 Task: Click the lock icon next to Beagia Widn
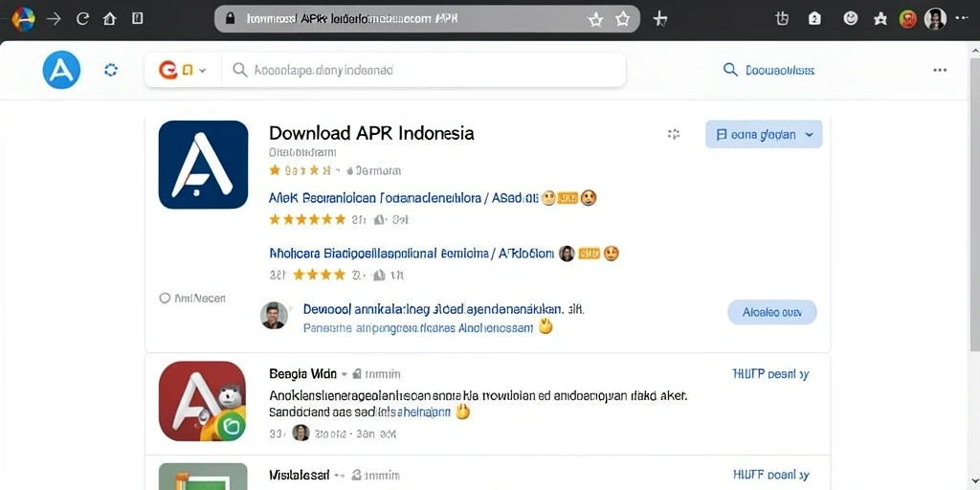tap(357, 374)
